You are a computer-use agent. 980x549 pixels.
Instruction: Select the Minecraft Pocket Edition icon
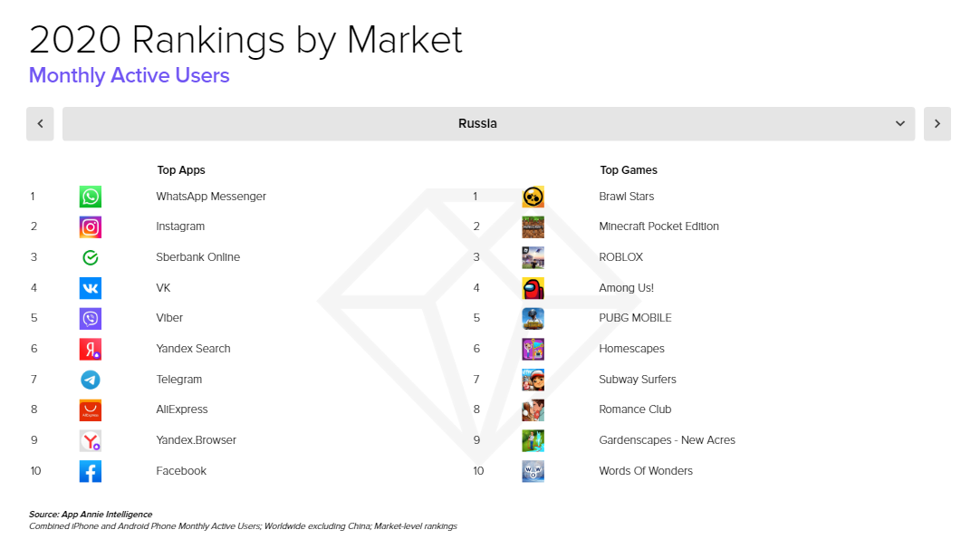pos(533,226)
